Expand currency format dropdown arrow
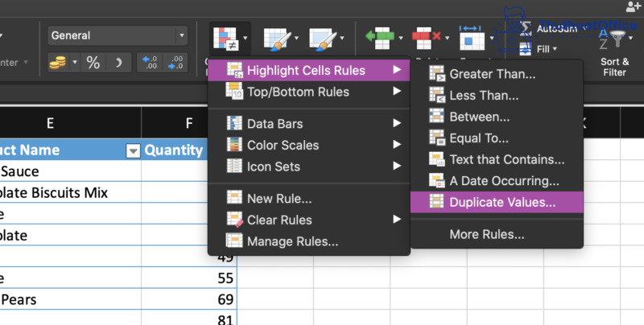Screen dimensions: 644x325 (x=75, y=63)
